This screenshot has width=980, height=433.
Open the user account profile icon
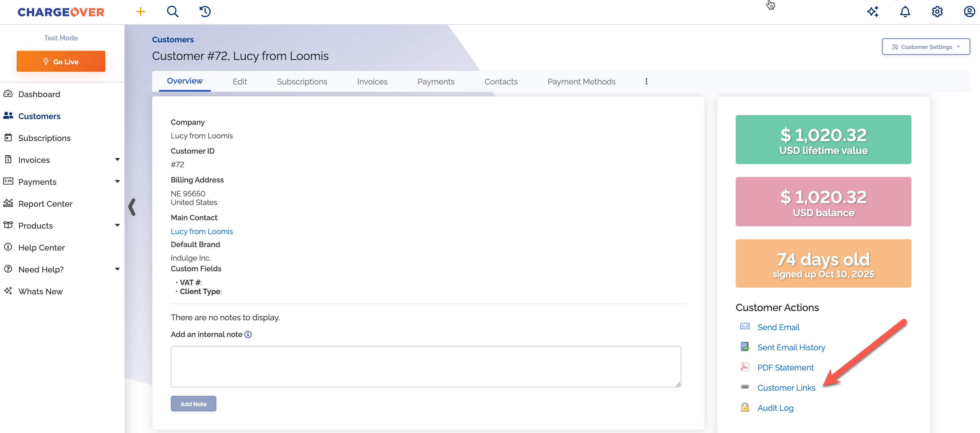point(969,12)
